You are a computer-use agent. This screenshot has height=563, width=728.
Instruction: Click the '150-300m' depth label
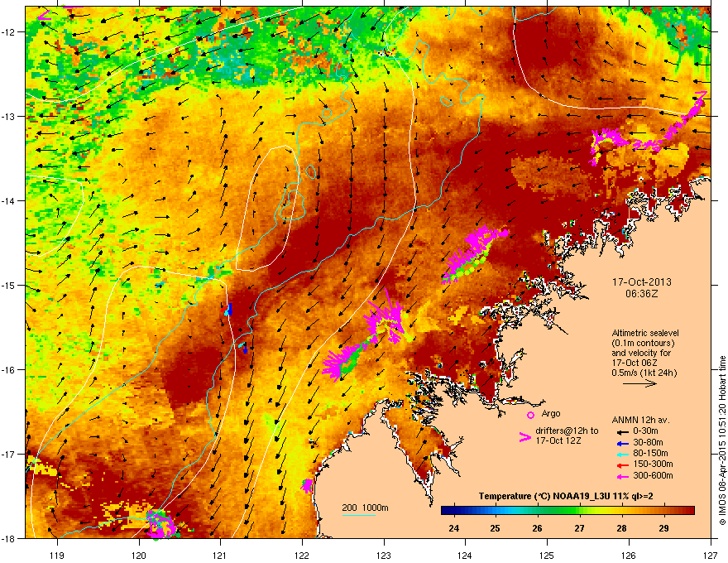(x=653, y=464)
